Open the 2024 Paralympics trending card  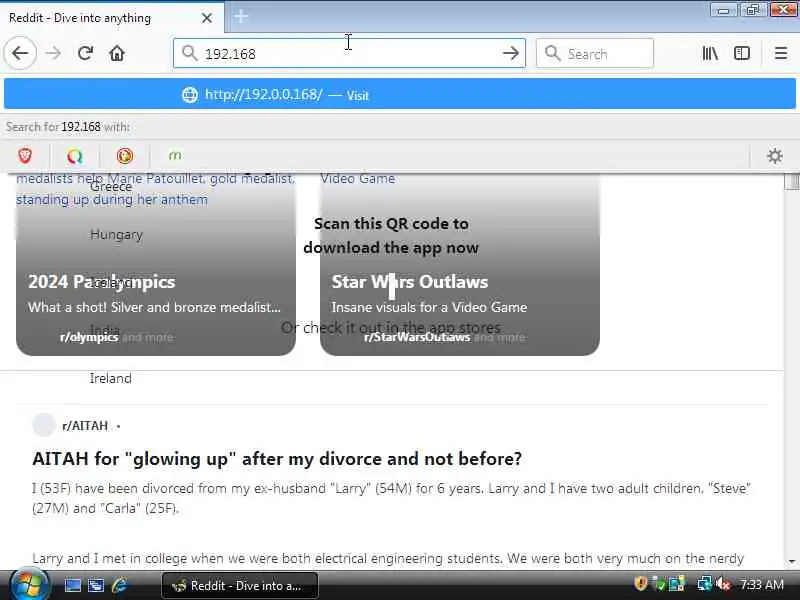click(156, 264)
